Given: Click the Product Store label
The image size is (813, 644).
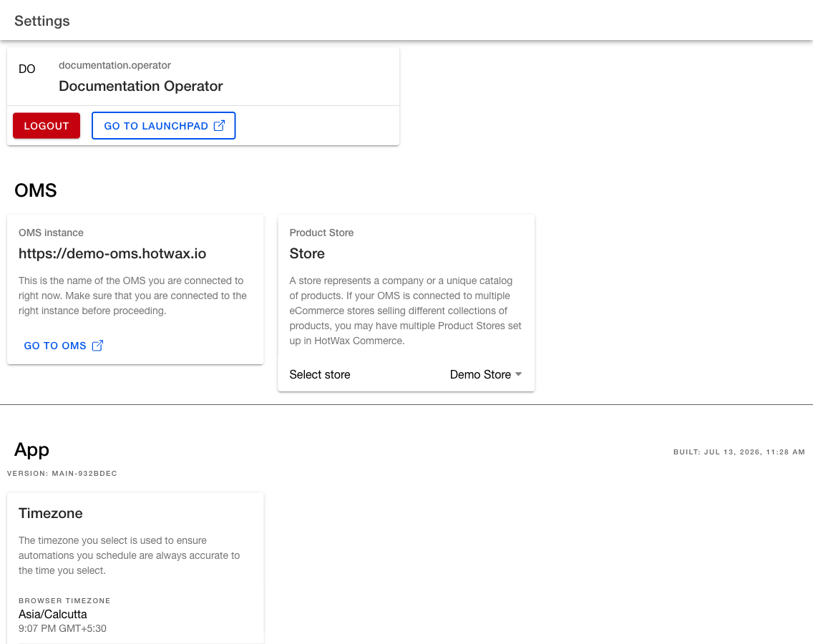Looking at the screenshot, I should pyautogui.click(x=321, y=233).
